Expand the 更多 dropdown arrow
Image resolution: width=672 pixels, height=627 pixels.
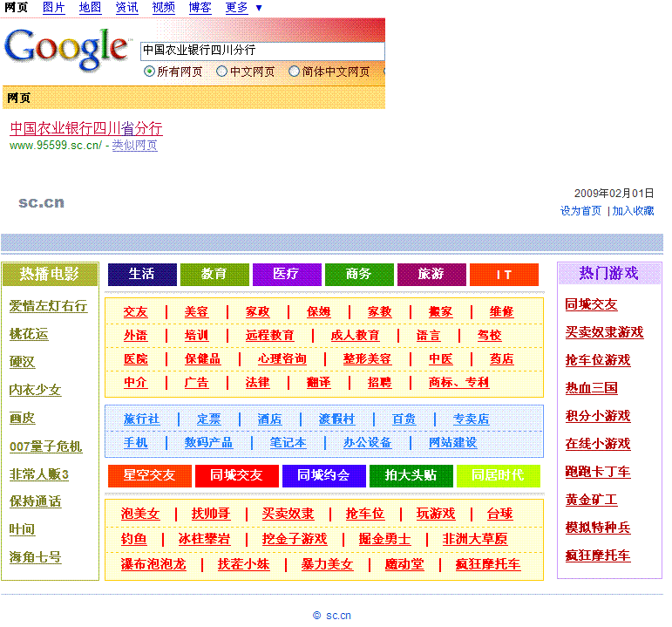pyautogui.click(x=259, y=8)
